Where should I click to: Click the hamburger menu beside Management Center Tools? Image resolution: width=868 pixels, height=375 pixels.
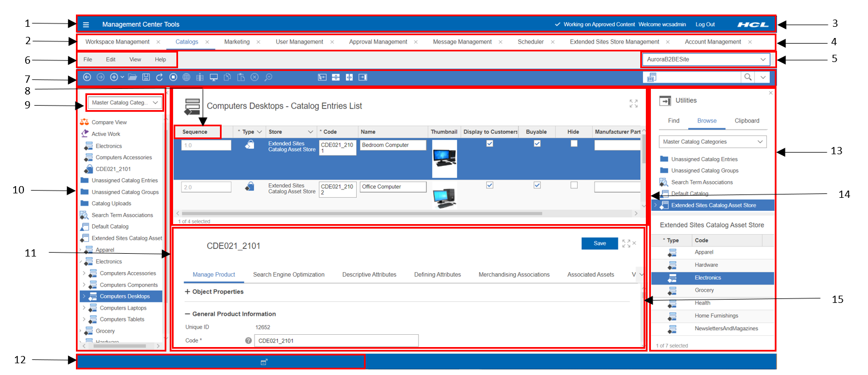click(x=86, y=24)
